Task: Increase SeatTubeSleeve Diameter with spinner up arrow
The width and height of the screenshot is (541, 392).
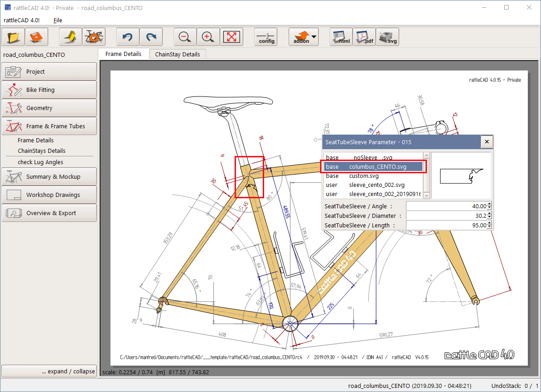Action: (489, 214)
